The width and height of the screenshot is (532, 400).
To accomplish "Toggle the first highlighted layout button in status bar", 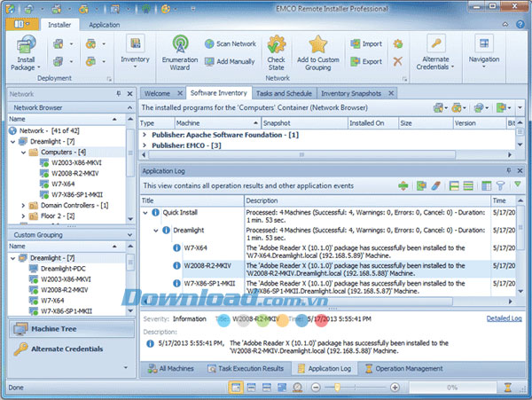I will 236,387.
